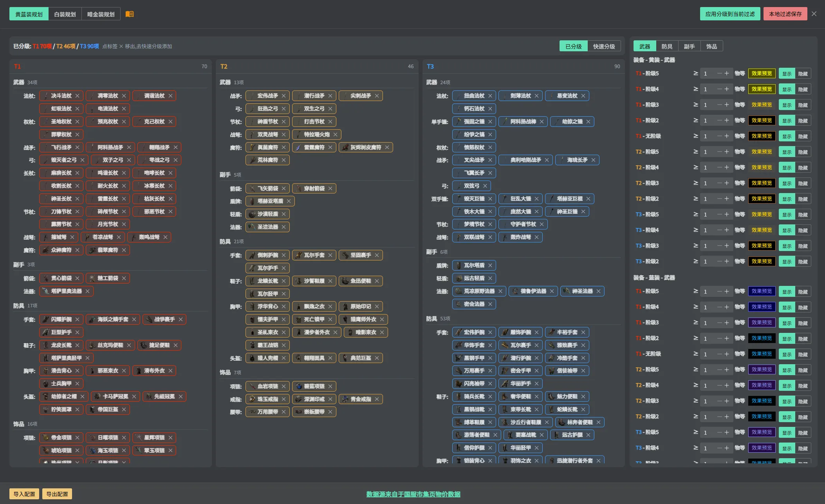Screen dimensions: 825x504
Task: Click 导出配置 button
Action: point(57,494)
